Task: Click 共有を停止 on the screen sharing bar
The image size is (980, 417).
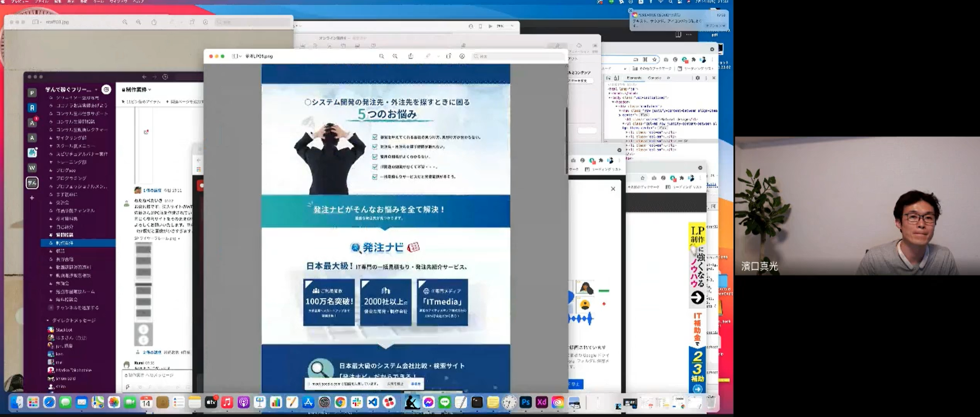Action: click(x=395, y=384)
